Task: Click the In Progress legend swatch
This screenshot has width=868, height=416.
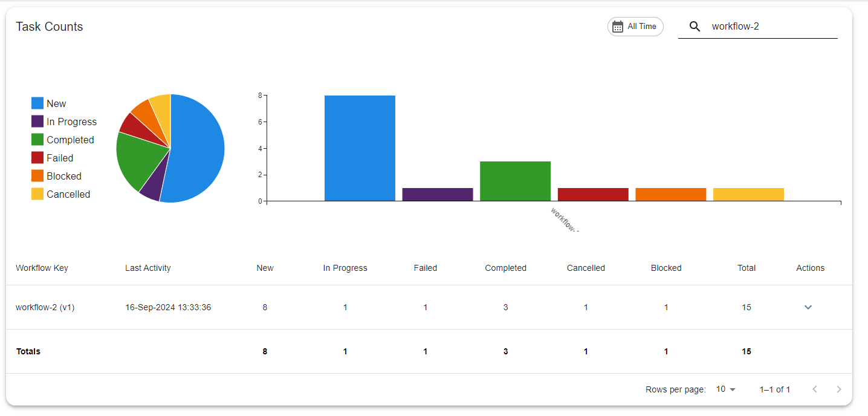Action: [37, 122]
